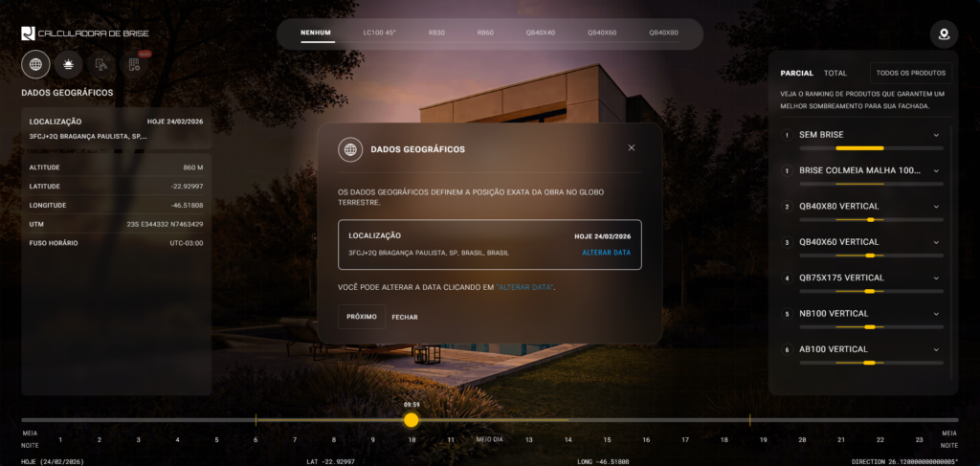Click the quoted "Alterar Data" inline link

point(525,287)
